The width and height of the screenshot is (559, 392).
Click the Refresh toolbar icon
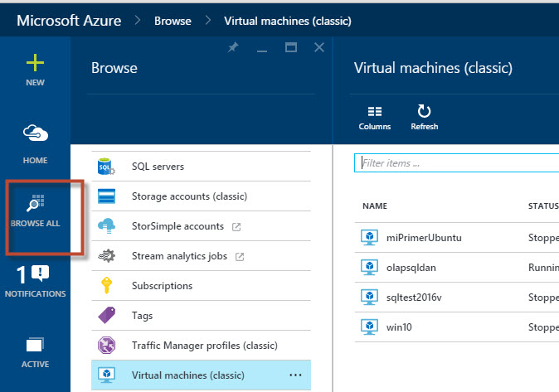(424, 112)
